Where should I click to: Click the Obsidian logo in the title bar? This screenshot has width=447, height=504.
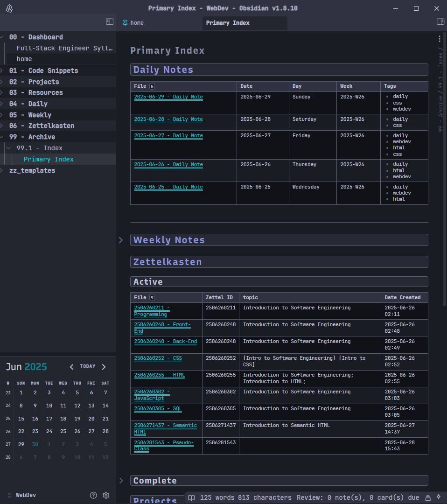coord(9,8)
